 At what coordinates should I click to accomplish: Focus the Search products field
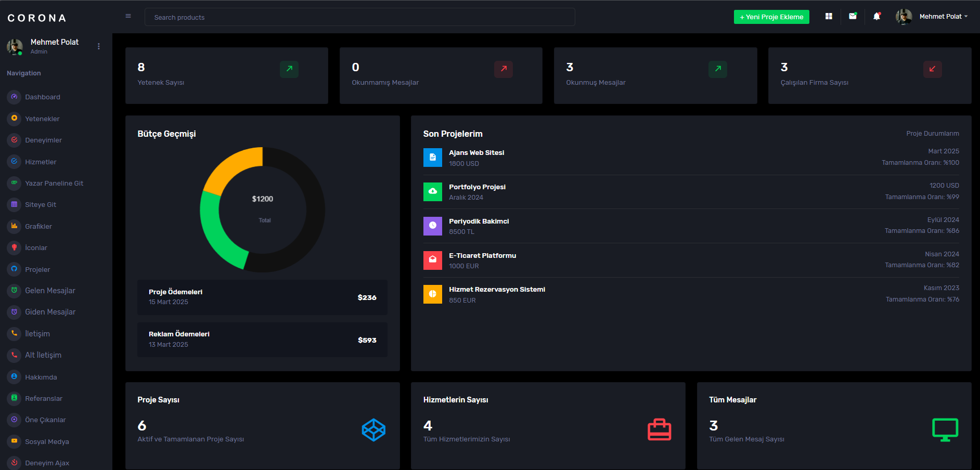(359, 17)
